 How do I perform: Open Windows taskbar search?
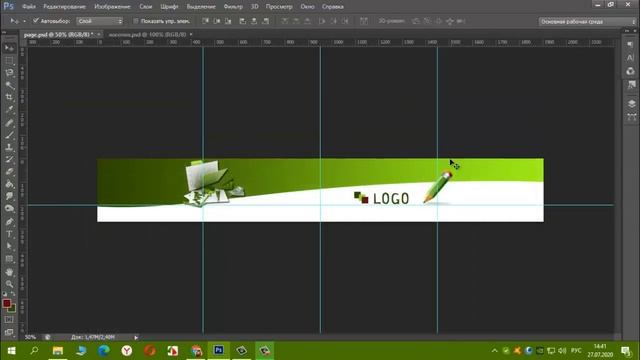pyautogui.click(x=34, y=351)
